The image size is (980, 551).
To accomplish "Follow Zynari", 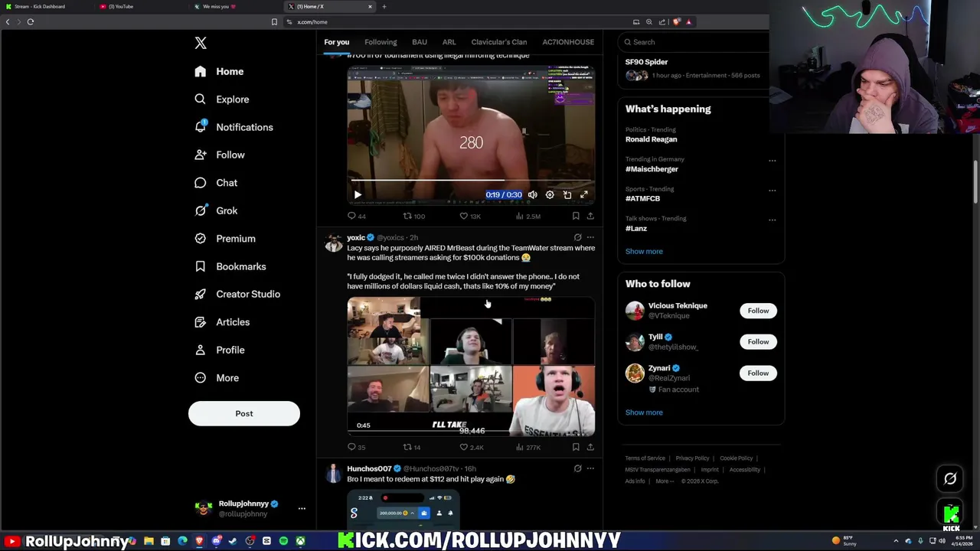I will click(758, 373).
